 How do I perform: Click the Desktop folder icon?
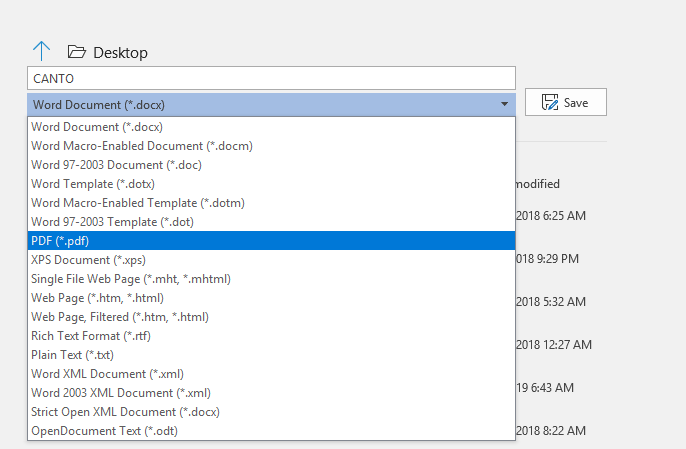point(77,52)
